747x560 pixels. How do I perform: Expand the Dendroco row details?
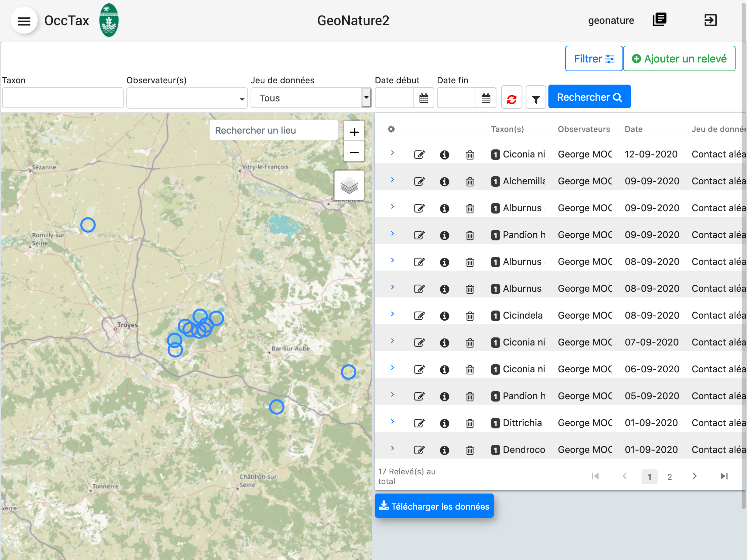coord(392,448)
